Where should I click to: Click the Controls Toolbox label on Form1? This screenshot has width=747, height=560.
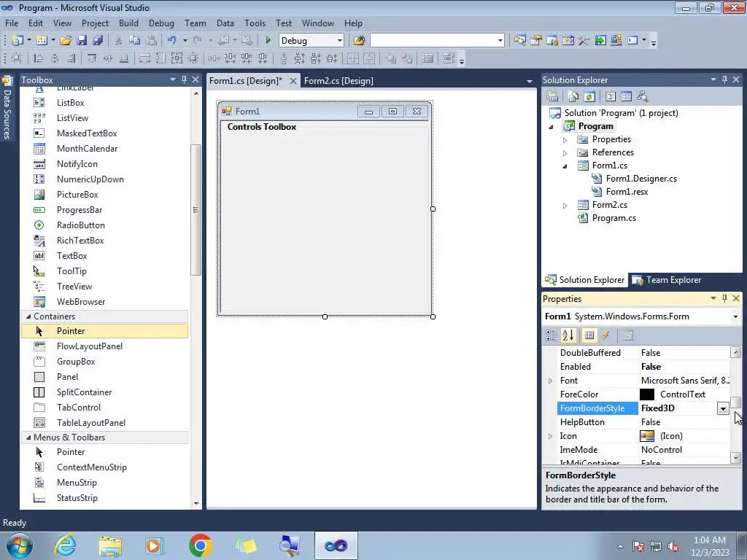pos(262,127)
